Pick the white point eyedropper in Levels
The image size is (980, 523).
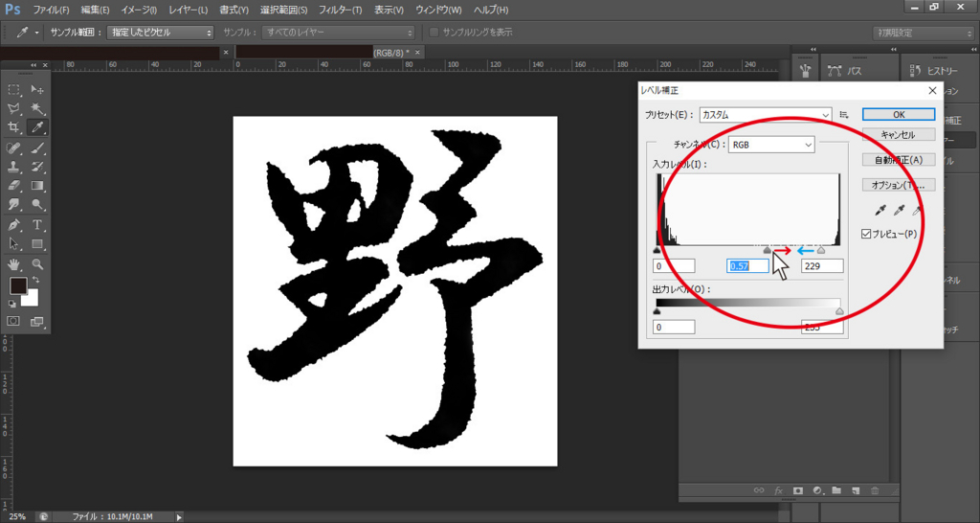pos(918,211)
